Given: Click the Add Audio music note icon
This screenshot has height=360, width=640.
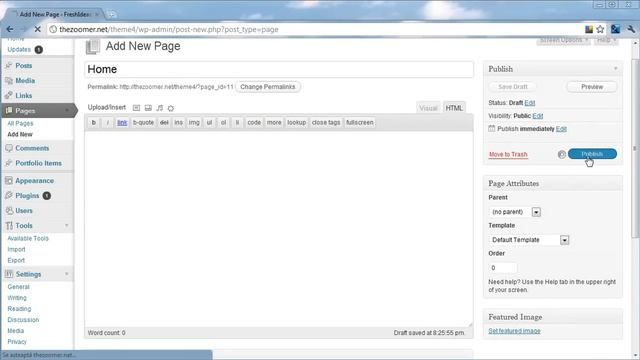Looking at the screenshot, I should [x=160, y=108].
